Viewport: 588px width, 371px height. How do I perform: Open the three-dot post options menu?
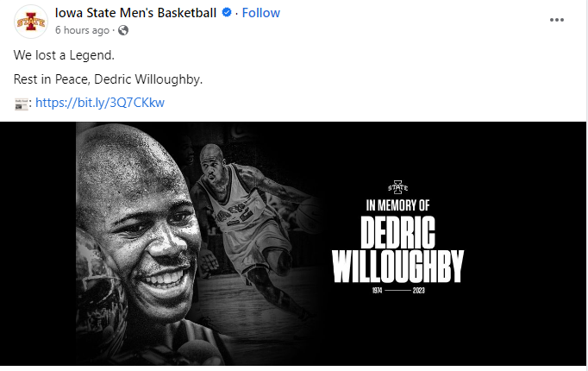pos(556,20)
